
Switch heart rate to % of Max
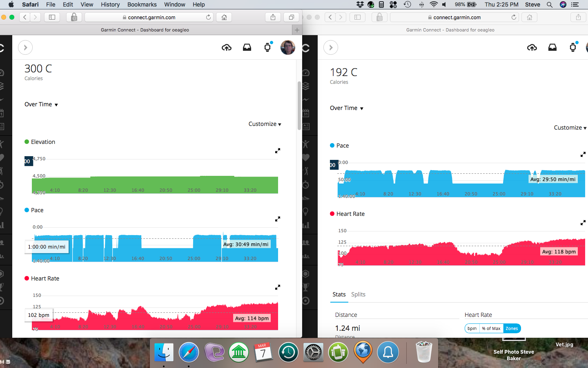pyautogui.click(x=491, y=328)
